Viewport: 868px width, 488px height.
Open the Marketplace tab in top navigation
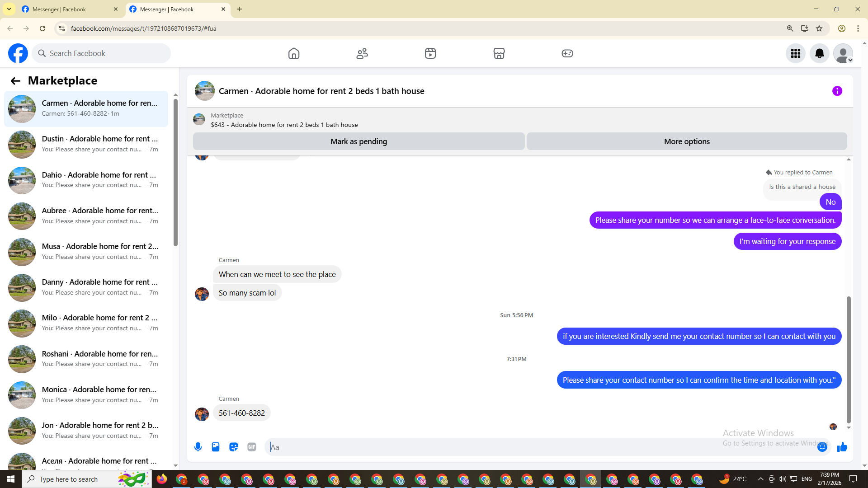click(x=499, y=53)
